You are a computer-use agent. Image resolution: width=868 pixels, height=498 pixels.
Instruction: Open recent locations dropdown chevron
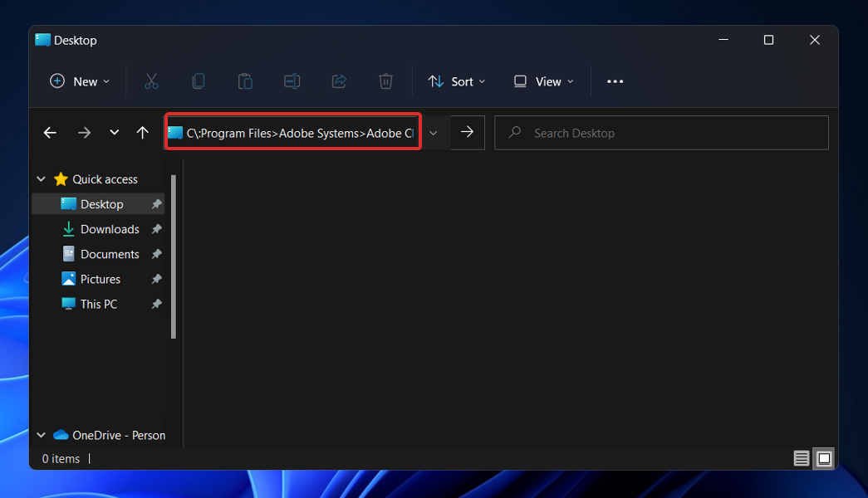tap(114, 132)
